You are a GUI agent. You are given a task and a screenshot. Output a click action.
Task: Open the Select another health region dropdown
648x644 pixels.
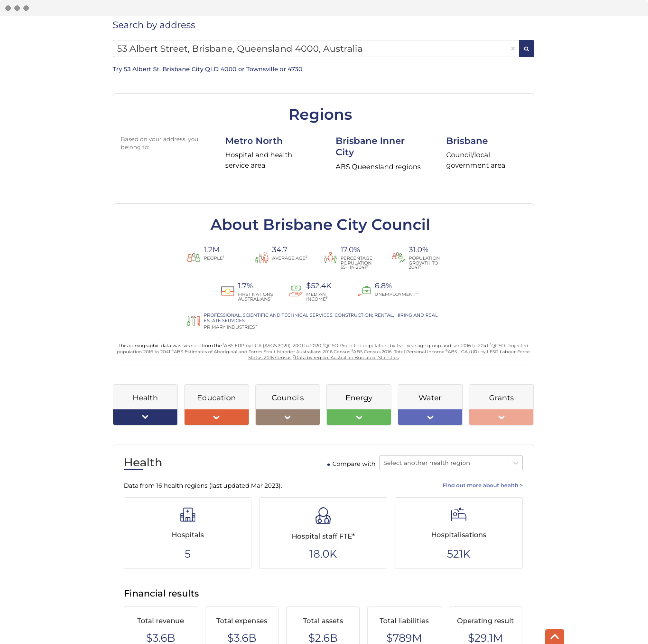pos(450,463)
